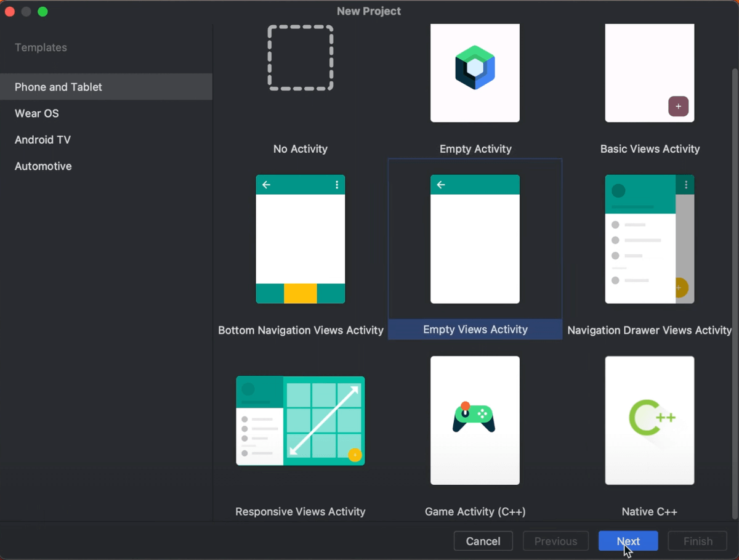Open the Phone and Tablet templates category
Viewport: 739px width, 560px height.
coord(106,87)
